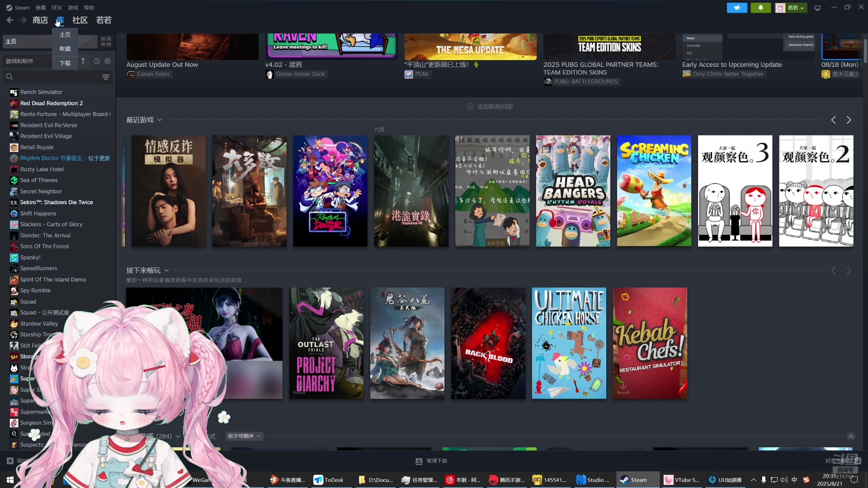Open UU加速器 from the taskbar
The image size is (868, 488).
[725, 480]
